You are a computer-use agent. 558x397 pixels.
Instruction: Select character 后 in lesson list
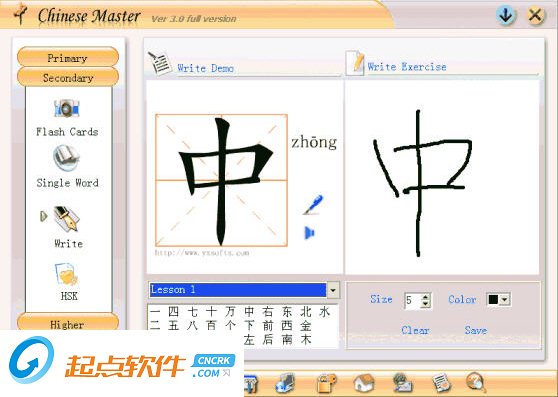point(268,339)
